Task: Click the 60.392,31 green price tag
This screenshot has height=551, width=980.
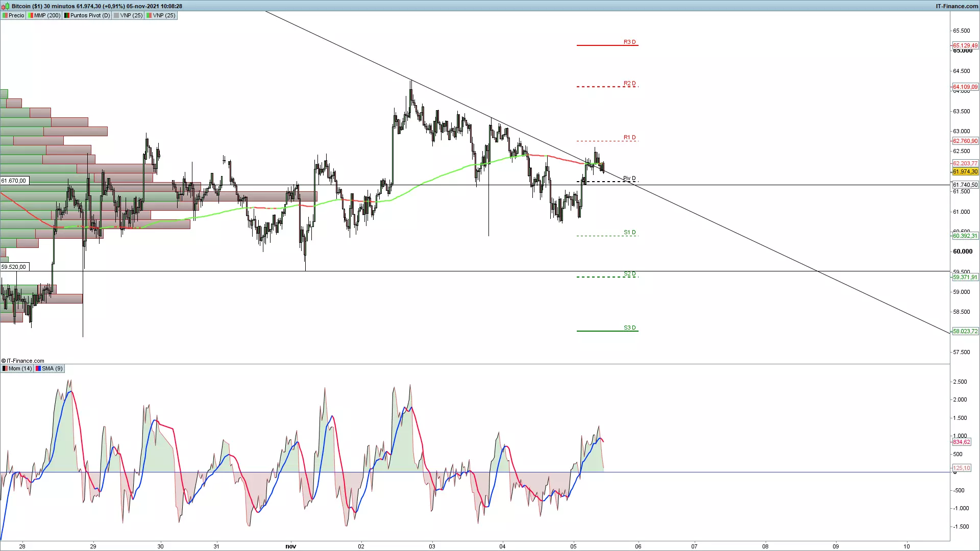Action: click(x=965, y=236)
